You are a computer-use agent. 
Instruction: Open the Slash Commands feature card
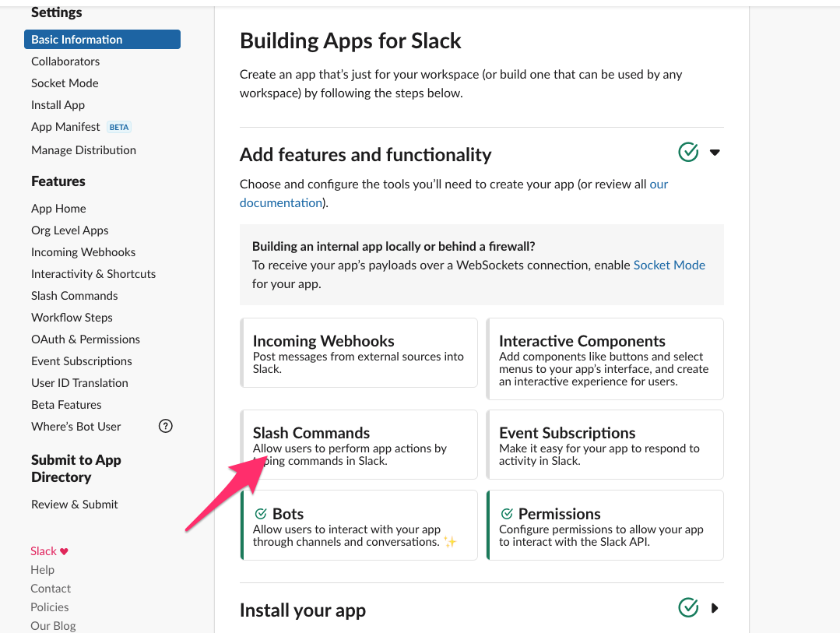(359, 445)
